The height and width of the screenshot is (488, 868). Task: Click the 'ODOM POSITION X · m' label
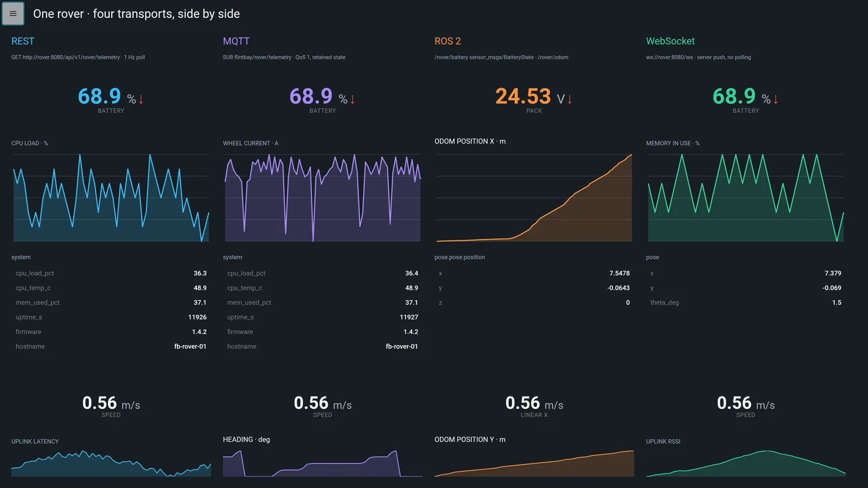[x=470, y=141]
